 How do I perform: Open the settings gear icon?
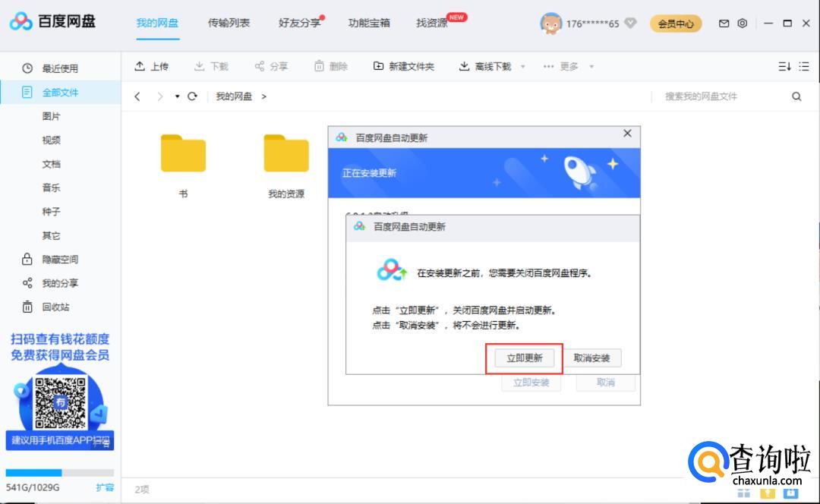click(742, 23)
